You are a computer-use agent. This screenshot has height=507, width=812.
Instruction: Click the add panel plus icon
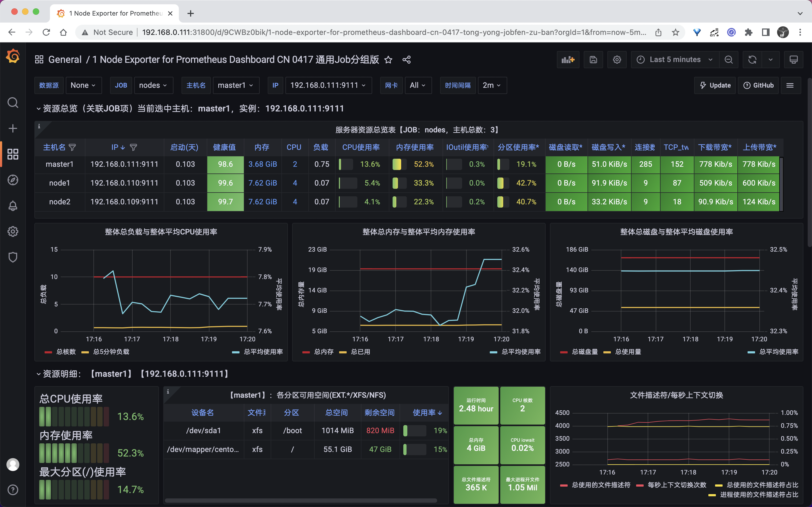pyautogui.click(x=567, y=59)
